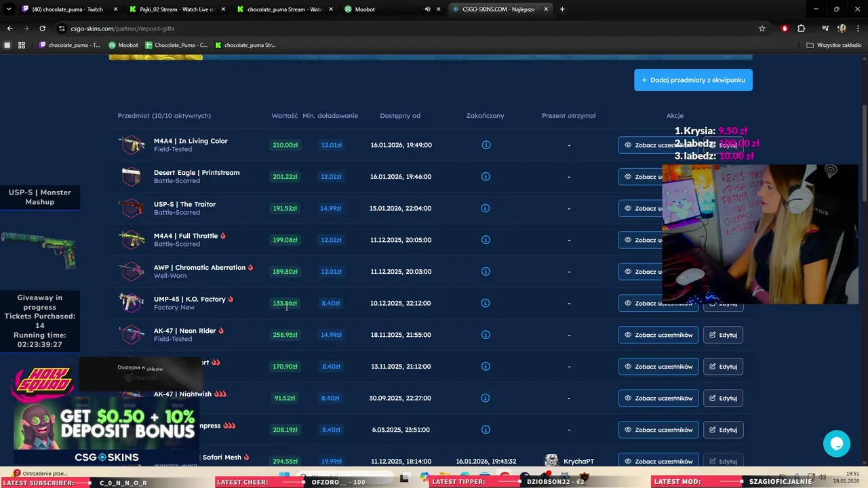Click Zobacz uczestników for AK-47 Neon Rider
This screenshot has width=868, height=488.
pos(658,335)
